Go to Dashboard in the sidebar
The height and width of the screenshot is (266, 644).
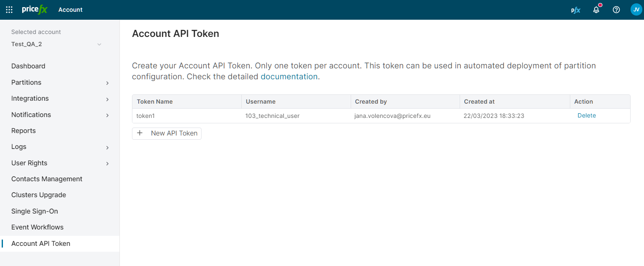(x=28, y=66)
